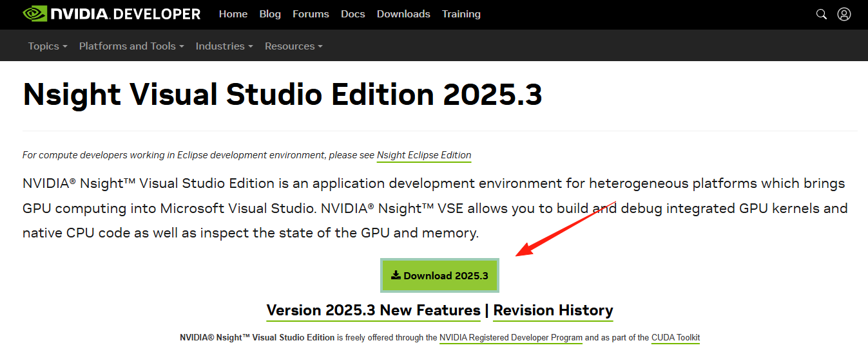This screenshot has height=352, width=868.
Task: Open the CUDA Toolkit link
Action: [x=675, y=338]
